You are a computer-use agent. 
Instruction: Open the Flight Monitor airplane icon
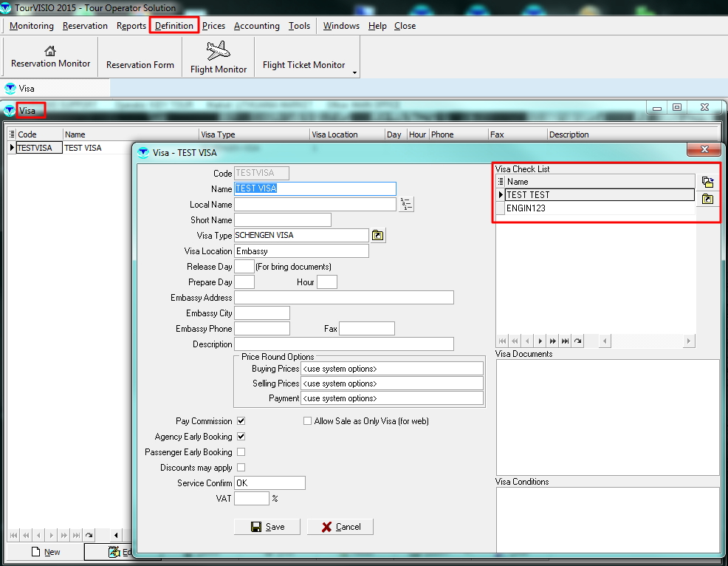pyautogui.click(x=219, y=51)
